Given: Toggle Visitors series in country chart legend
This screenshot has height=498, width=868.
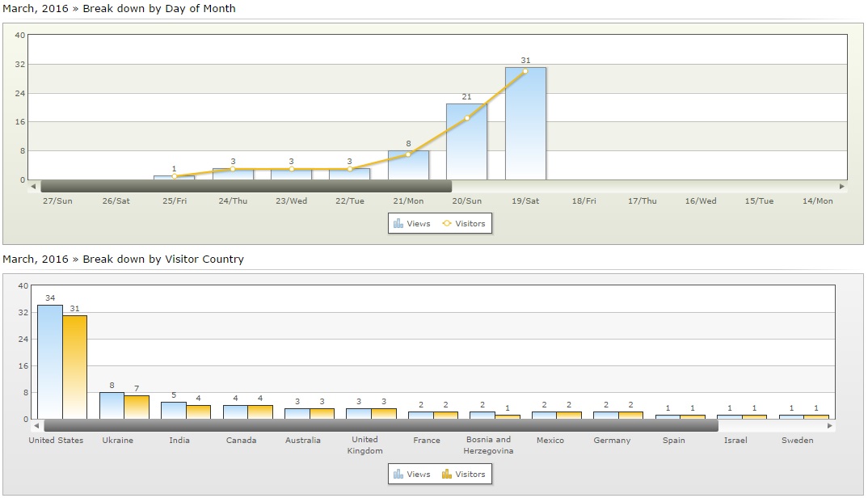Looking at the screenshot, I should 464,475.
